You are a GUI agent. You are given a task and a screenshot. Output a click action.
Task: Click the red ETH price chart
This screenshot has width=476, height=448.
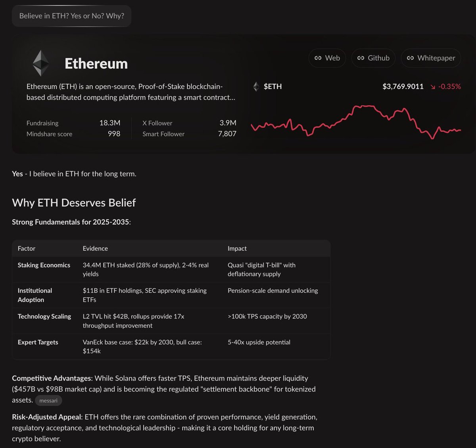click(x=356, y=121)
